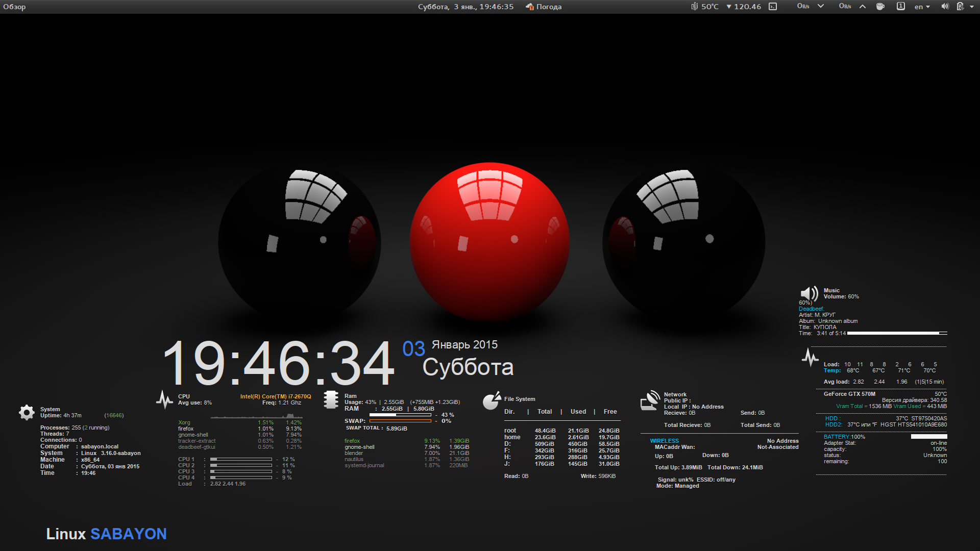
Task: Click the systemd-journal row in Ram list
Action: click(x=407, y=465)
